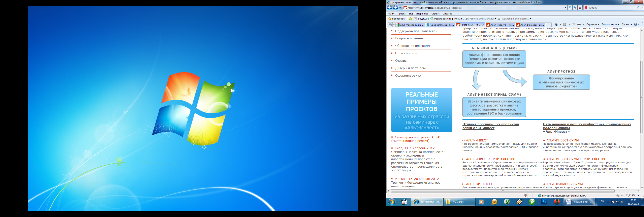Open the Вопросы и ответы sidebar link
644x217 pixels.
[x=409, y=38]
